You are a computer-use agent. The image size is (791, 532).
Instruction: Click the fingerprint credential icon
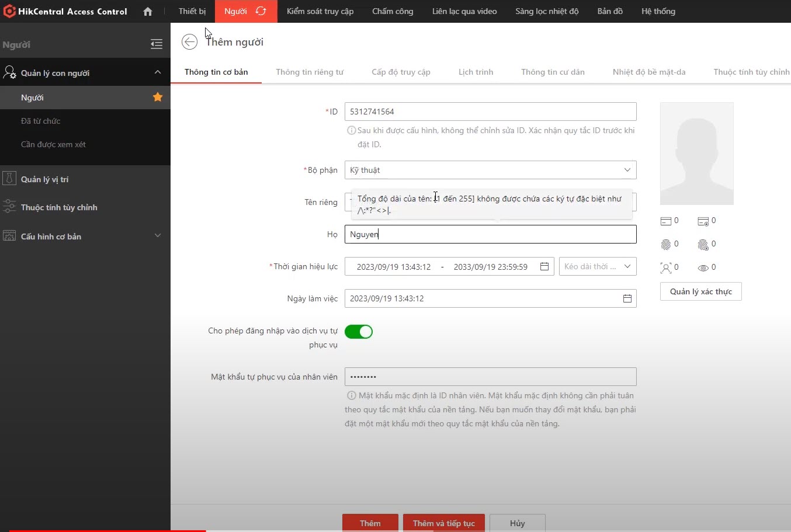(666, 244)
